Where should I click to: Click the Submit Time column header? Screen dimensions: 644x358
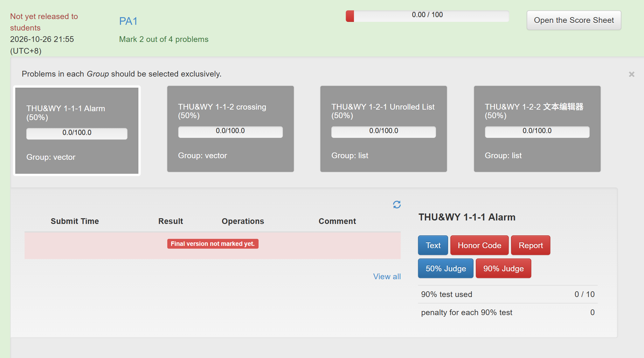pos(75,221)
